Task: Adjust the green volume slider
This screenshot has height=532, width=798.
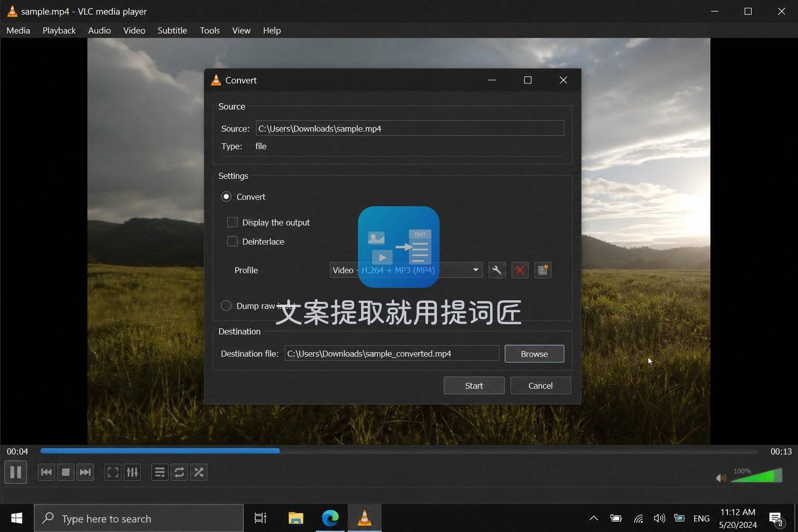Action: (756, 475)
